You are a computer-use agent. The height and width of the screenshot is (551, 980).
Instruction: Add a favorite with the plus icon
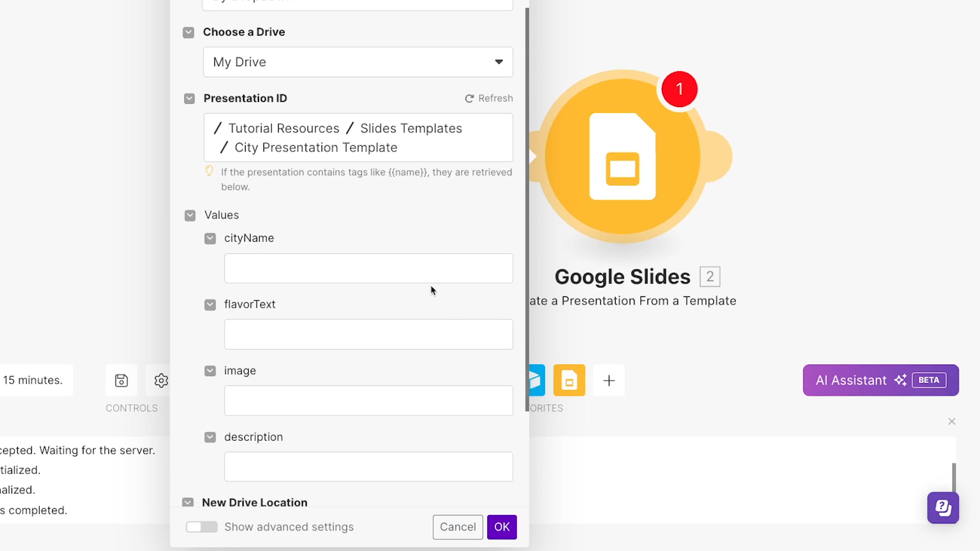pos(609,380)
